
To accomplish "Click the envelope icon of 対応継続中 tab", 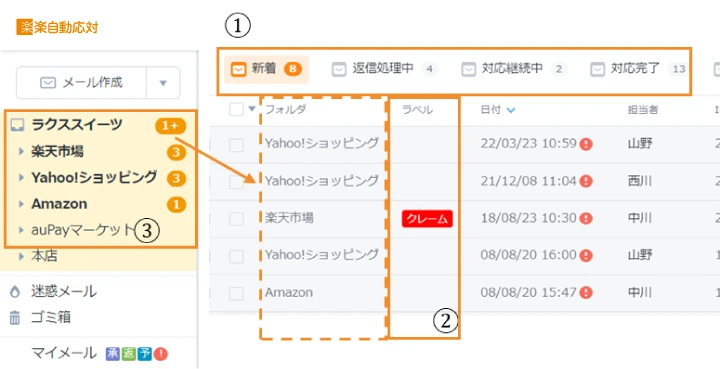I will (469, 69).
